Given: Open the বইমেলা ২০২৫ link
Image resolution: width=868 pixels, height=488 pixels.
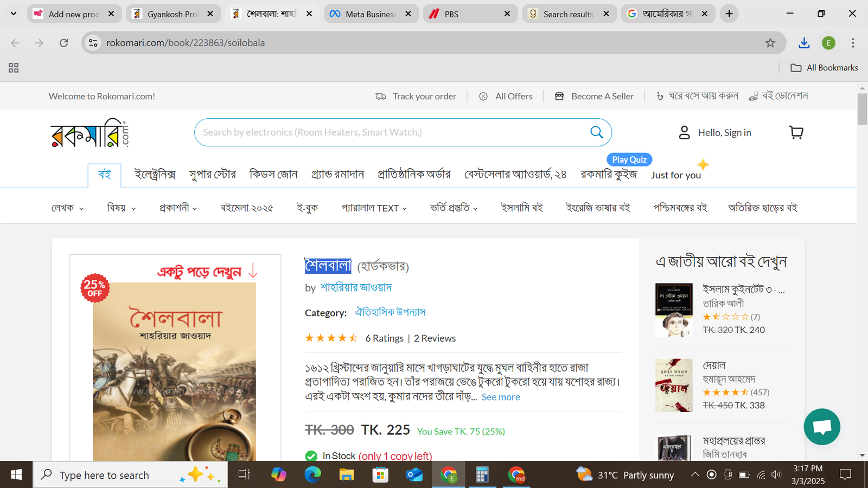Looking at the screenshot, I should [x=246, y=208].
